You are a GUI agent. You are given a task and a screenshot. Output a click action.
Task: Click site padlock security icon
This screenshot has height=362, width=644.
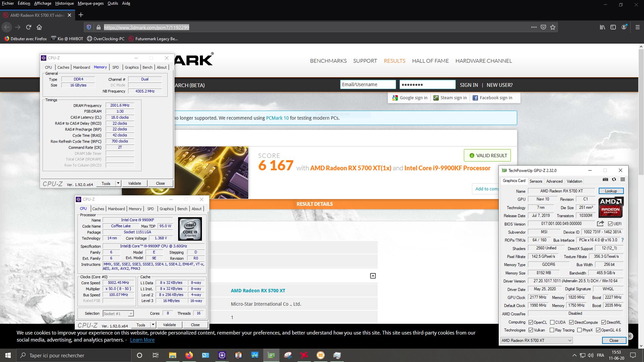tap(98, 27)
